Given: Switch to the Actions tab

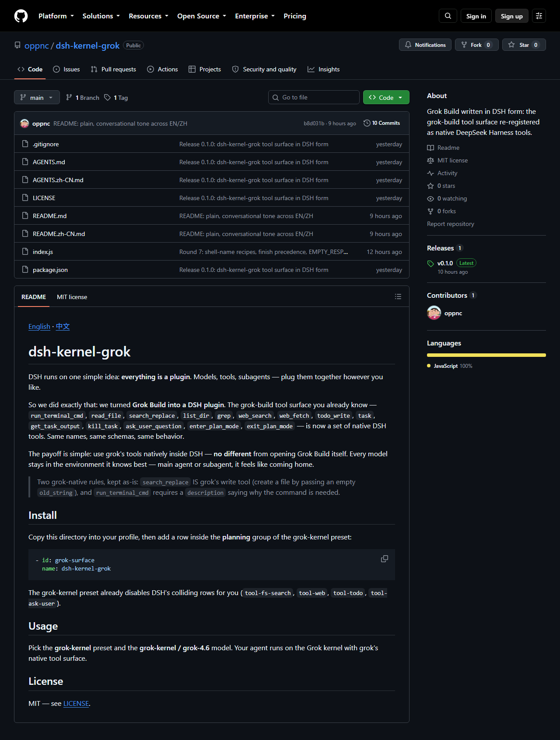Looking at the screenshot, I should point(162,69).
